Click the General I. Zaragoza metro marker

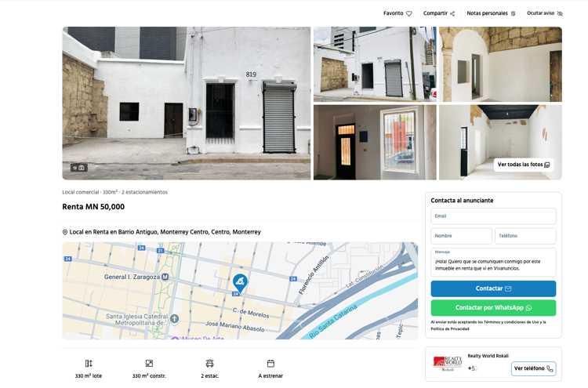point(165,277)
